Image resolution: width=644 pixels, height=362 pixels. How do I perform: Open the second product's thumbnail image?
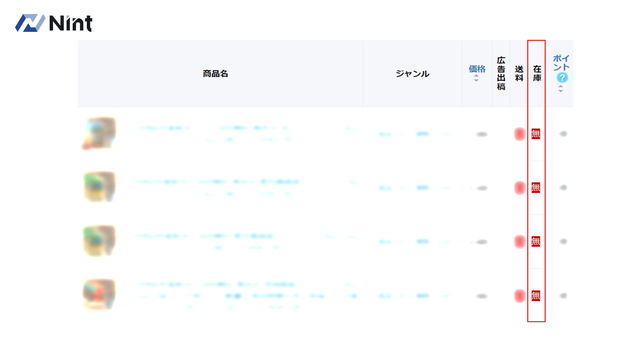pos(99,187)
